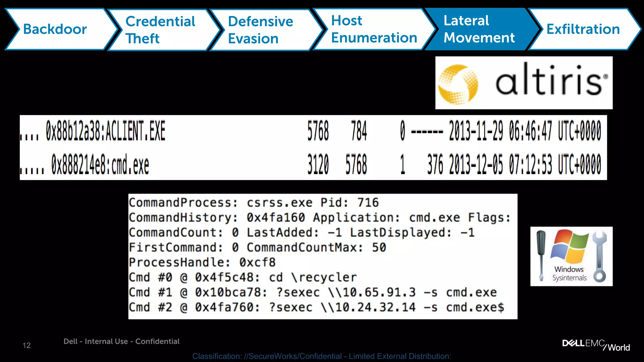Click the SecureWorks Classification footer text
Viewport: 644px width, 362px height.
click(x=322, y=356)
